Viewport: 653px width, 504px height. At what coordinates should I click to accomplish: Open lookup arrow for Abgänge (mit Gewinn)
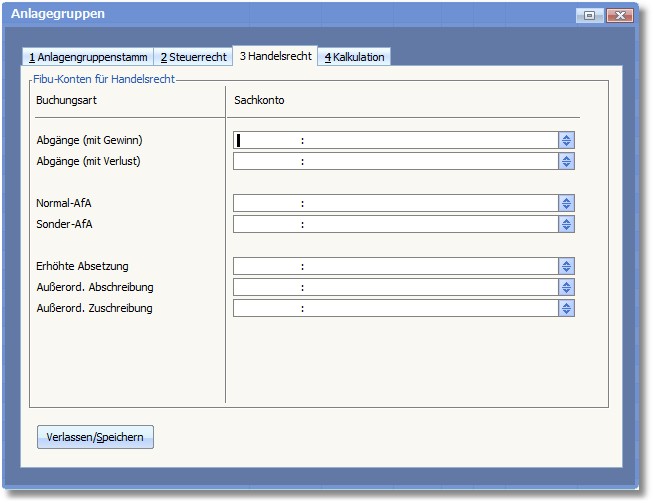coord(567,140)
